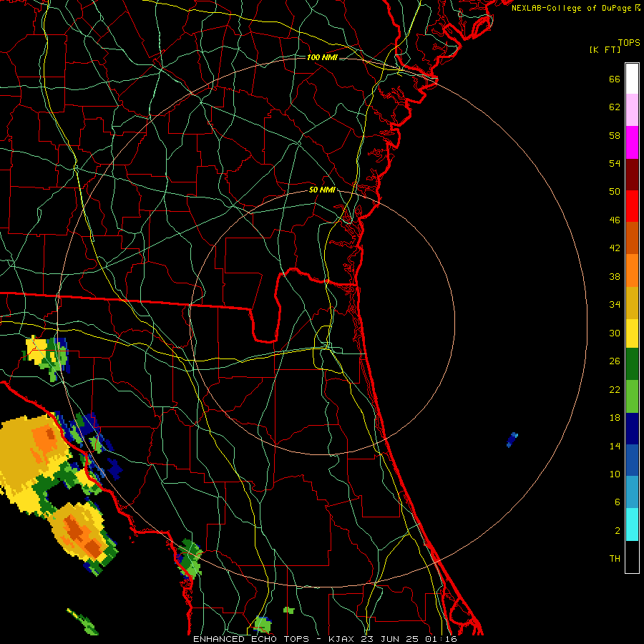Click the "6" legend value
This screenshot has width=644, height=644.
618,502
